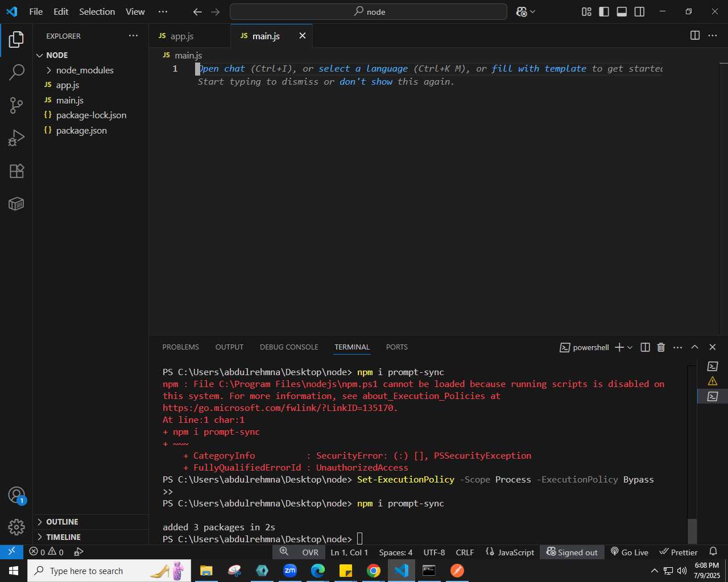Click the Explorer more actions ellipsis

tap(133, 36)
